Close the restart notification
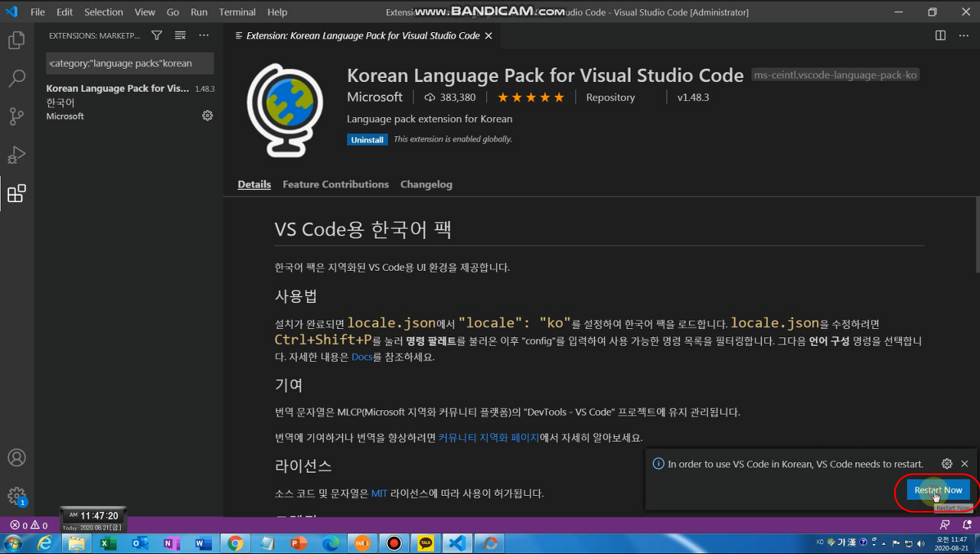This screenshot has height=554, width=980. click(965, 464)
